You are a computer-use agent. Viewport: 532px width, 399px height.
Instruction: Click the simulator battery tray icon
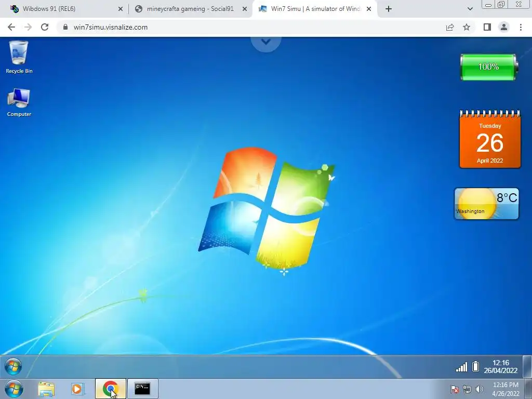point(476,366)
